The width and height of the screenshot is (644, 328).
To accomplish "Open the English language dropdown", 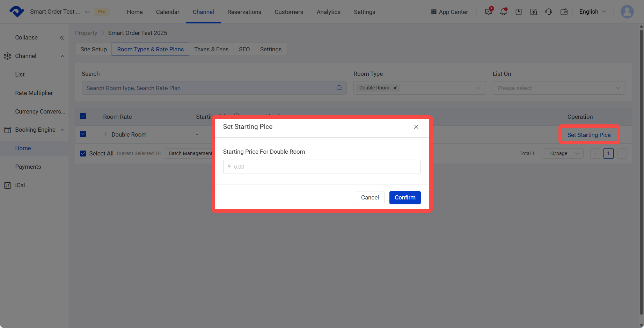I will 593,12.
